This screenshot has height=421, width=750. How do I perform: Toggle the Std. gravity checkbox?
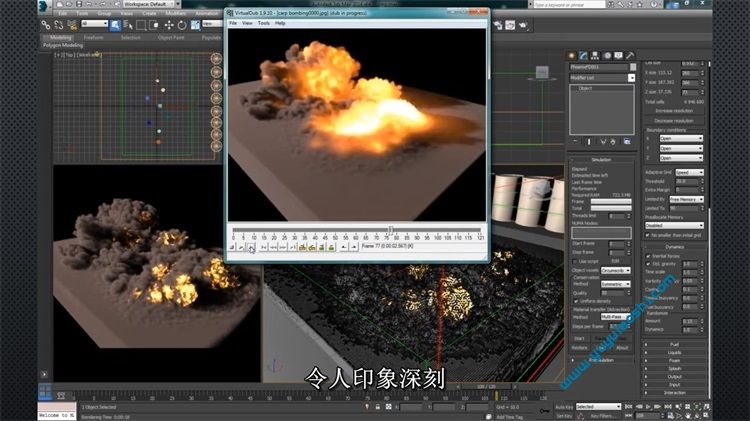tap(648, 264)
